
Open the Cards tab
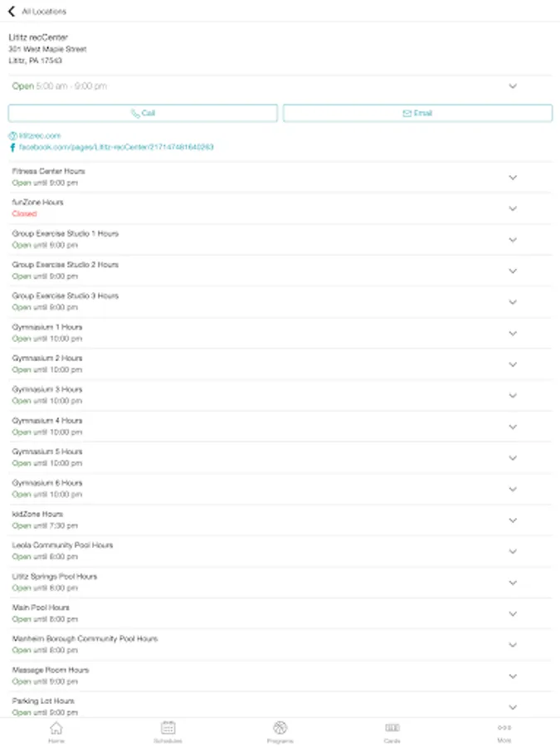[392, 732]
